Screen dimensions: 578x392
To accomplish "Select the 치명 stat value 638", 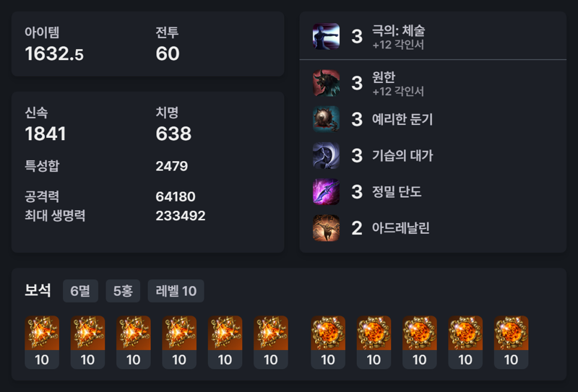I will 173,134.
